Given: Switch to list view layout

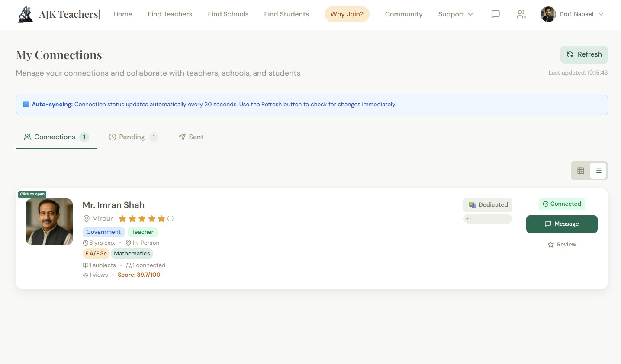Looking at the screenshot, I should pos(598,171).
